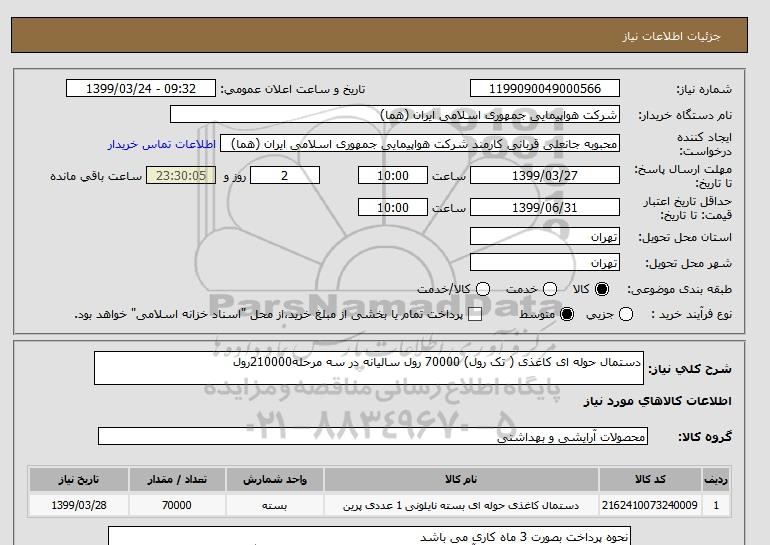
Task: Click the remaining days field showing 2
Action: pos(285,175)
